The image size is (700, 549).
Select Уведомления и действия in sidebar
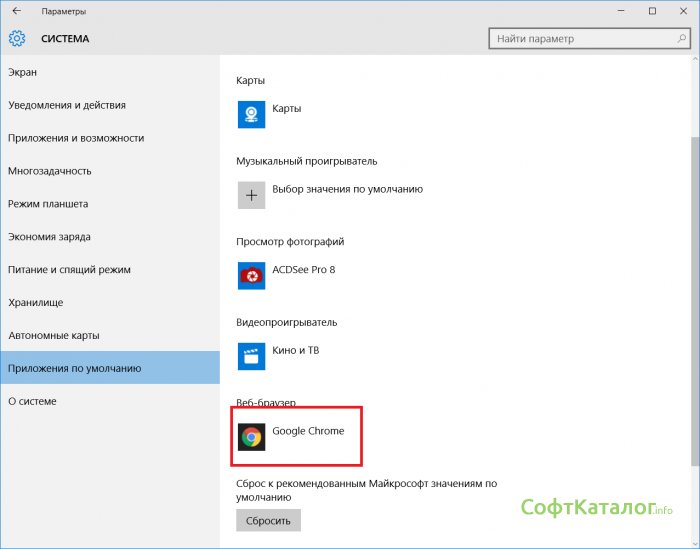(x=67, y=105)
